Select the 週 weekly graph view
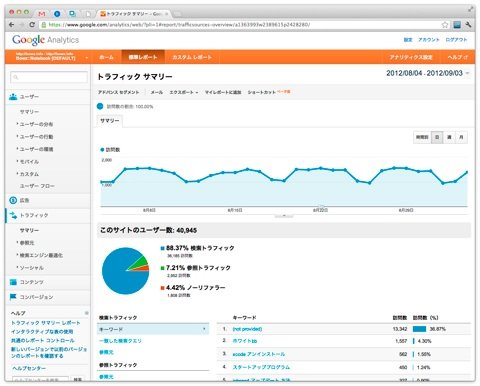 tap(449, 137)
